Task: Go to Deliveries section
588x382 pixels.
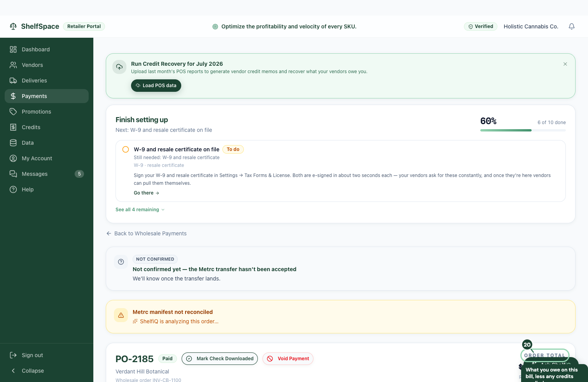Action: (47, 81)
